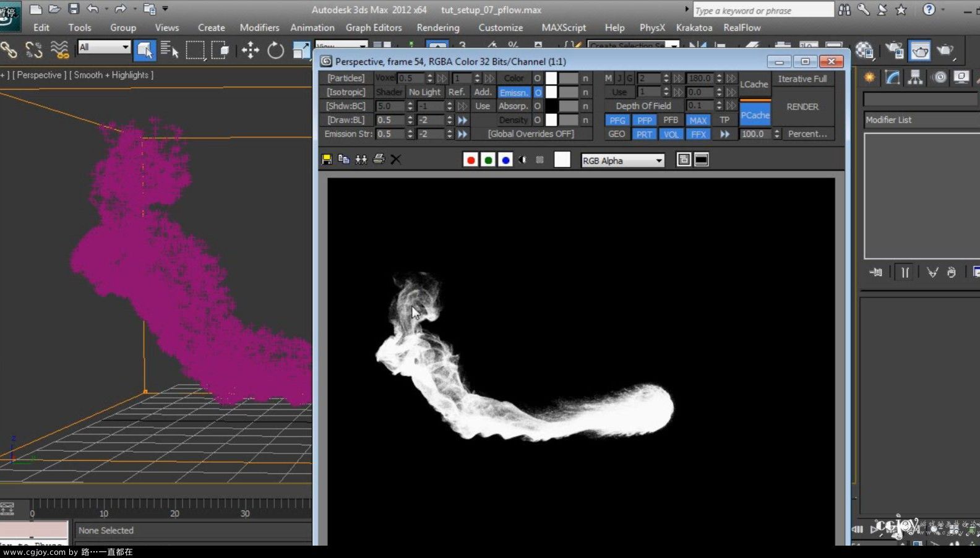980x558 pixels.
Task: Click the white color swatch beside RGB Alpha
Action: click(562, 160)
